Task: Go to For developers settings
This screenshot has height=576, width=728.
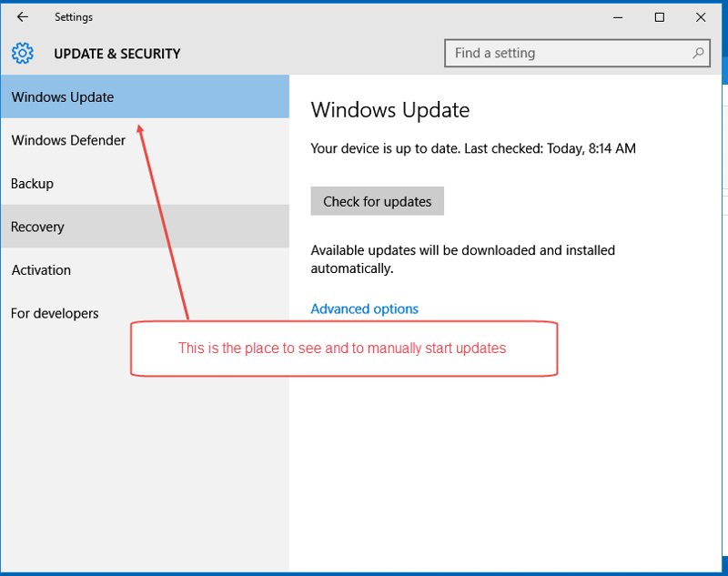Action: [x=145, y=313]
